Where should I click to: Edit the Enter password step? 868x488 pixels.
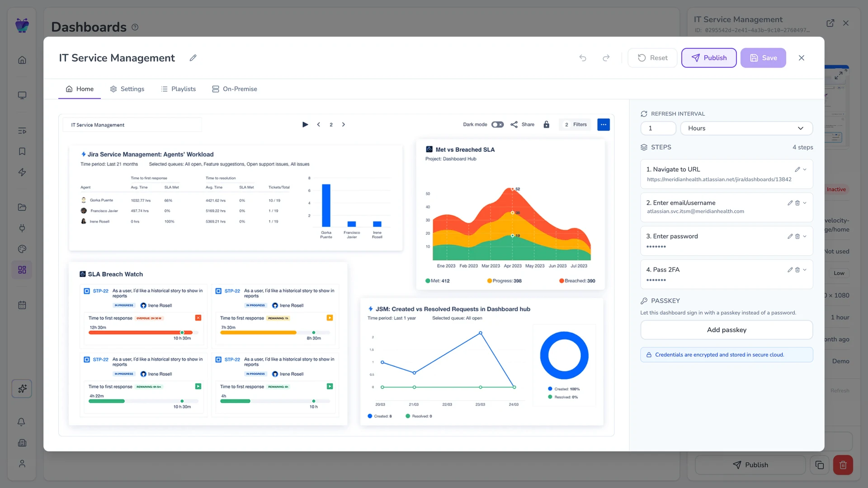790,236
